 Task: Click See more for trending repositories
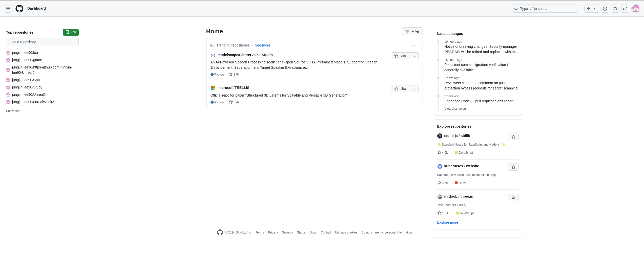262,45
